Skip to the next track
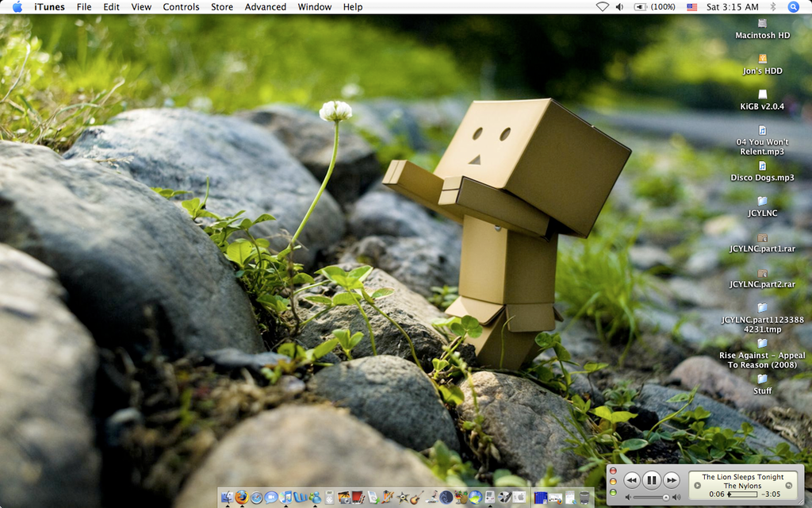Image resolution: width=812 pixels, height=508 pixels. 671,480
